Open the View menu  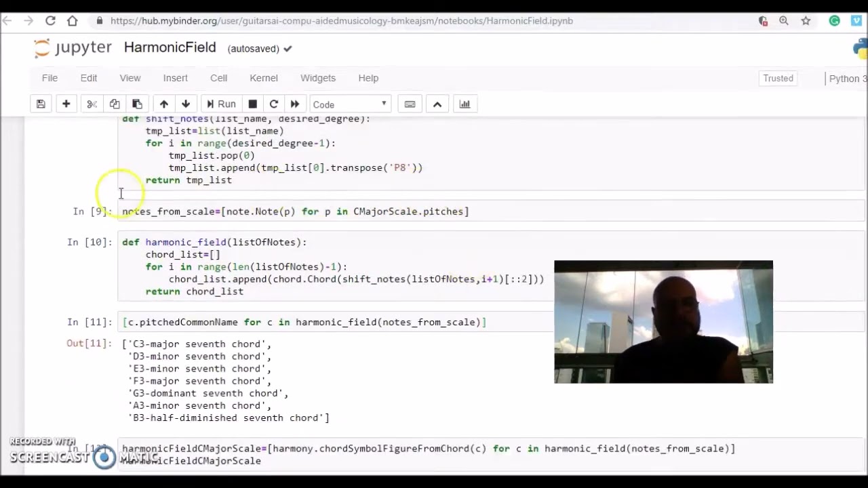tap(130, 78)
